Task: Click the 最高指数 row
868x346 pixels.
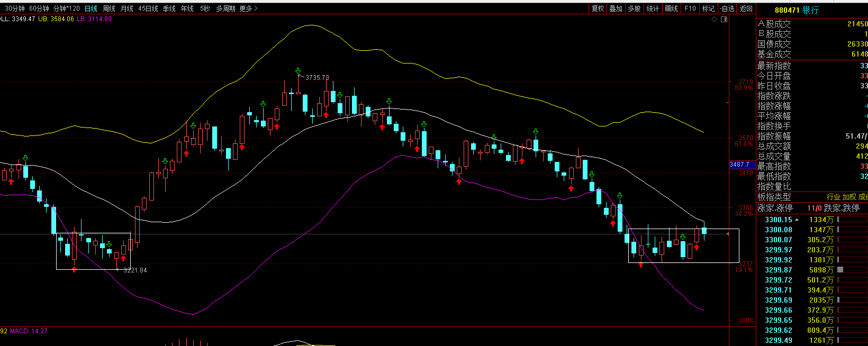Action: coord(812,166)
